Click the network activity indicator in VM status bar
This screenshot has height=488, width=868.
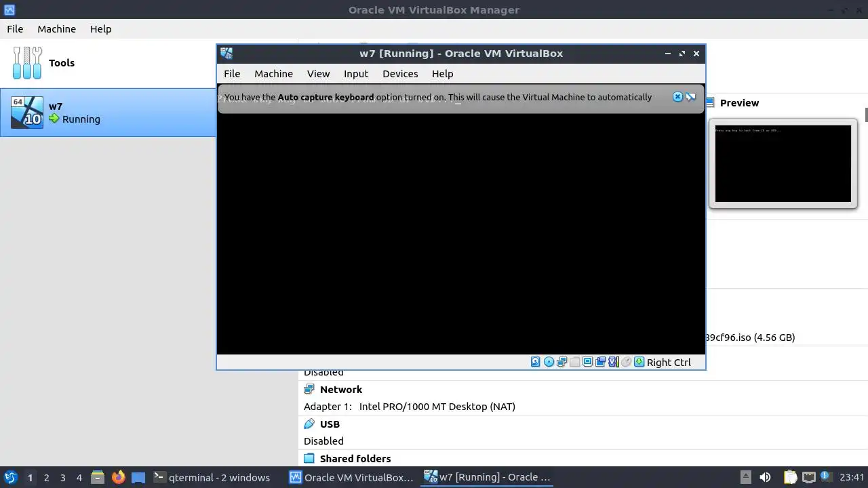[x=561, y=362]
